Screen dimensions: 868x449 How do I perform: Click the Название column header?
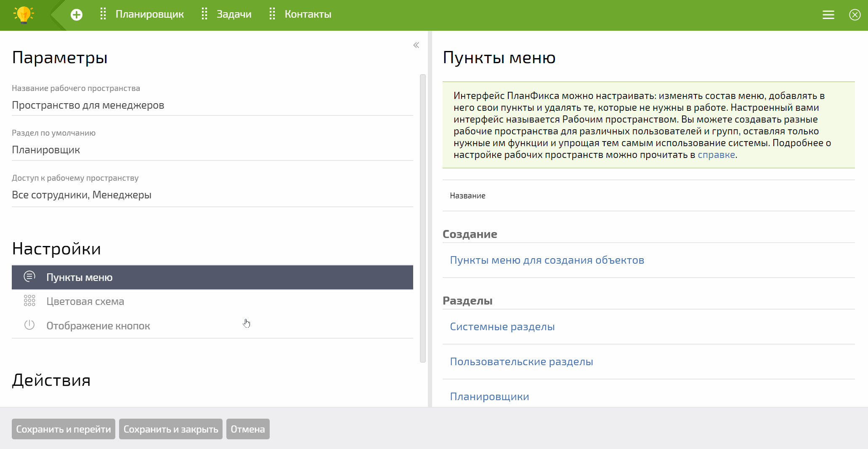(467, 195)
